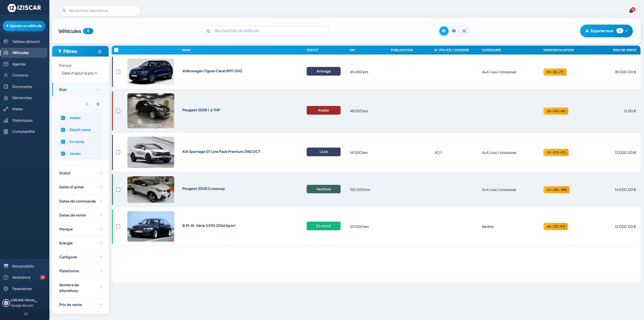
Task: Click the Agenda calendar icon
Action: tap(6, 64)
